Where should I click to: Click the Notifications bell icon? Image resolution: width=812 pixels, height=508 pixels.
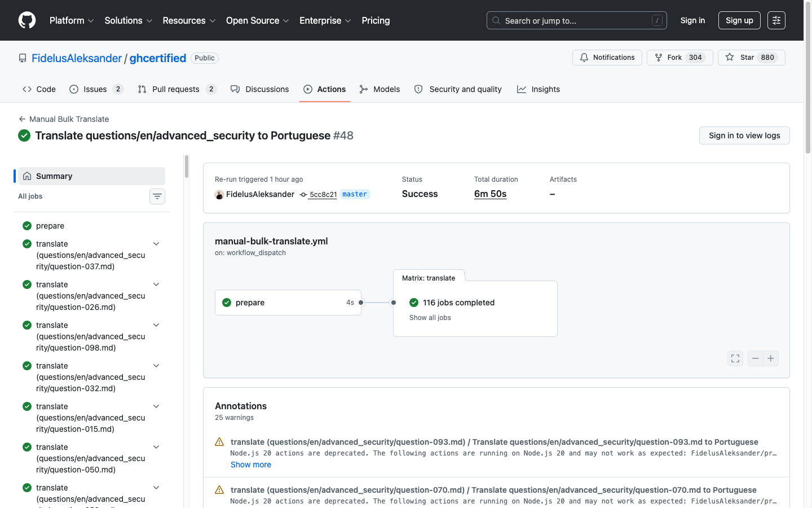coord(584,57)
